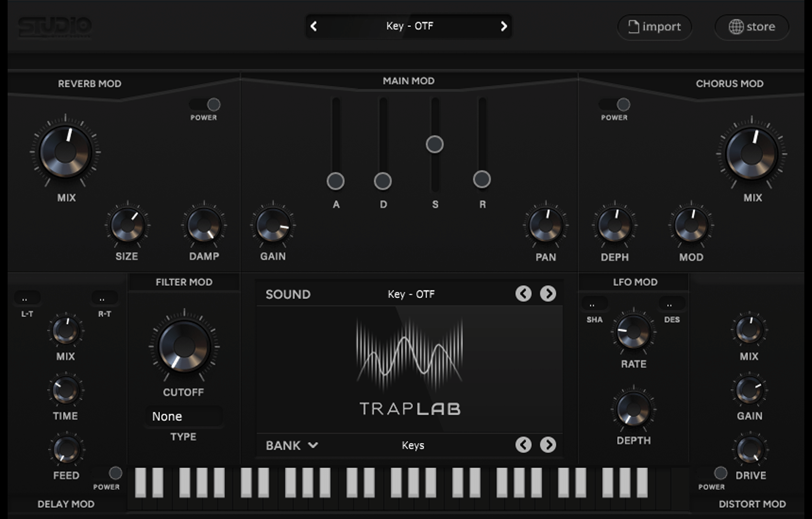The image size is (812, 519).
Task: Click the previous-bank arrow next to Keys
Action: [523, 445]
